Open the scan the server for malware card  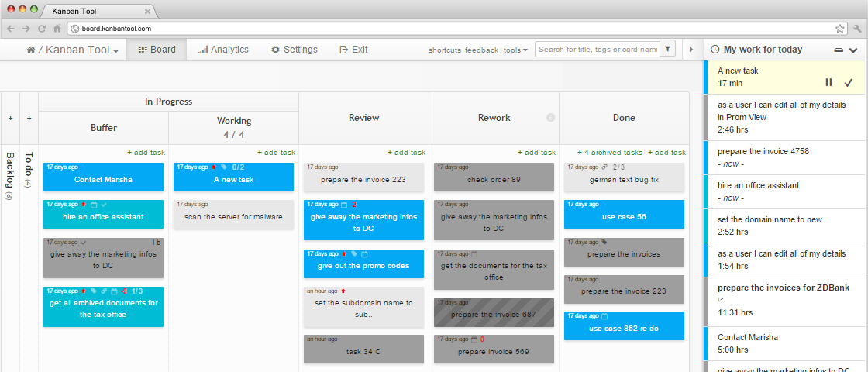point(233,215)
